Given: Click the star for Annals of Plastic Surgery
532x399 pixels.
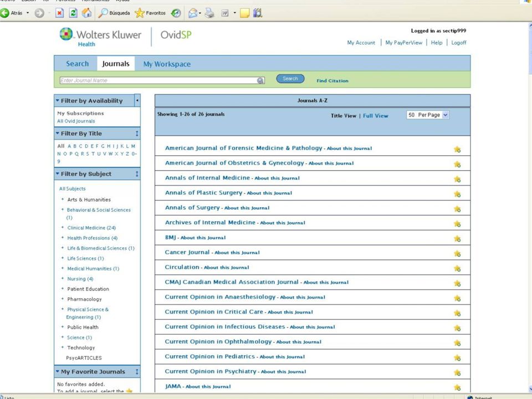Looking at the screenshot, I should pyautogui.click(x=457, y=194).
